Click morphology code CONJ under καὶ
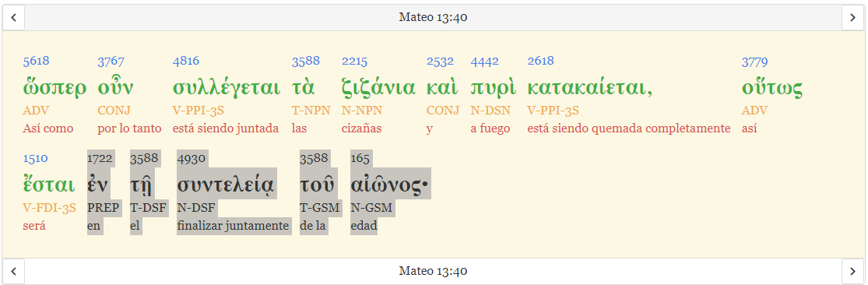868x285 pixels. (443, 111)
